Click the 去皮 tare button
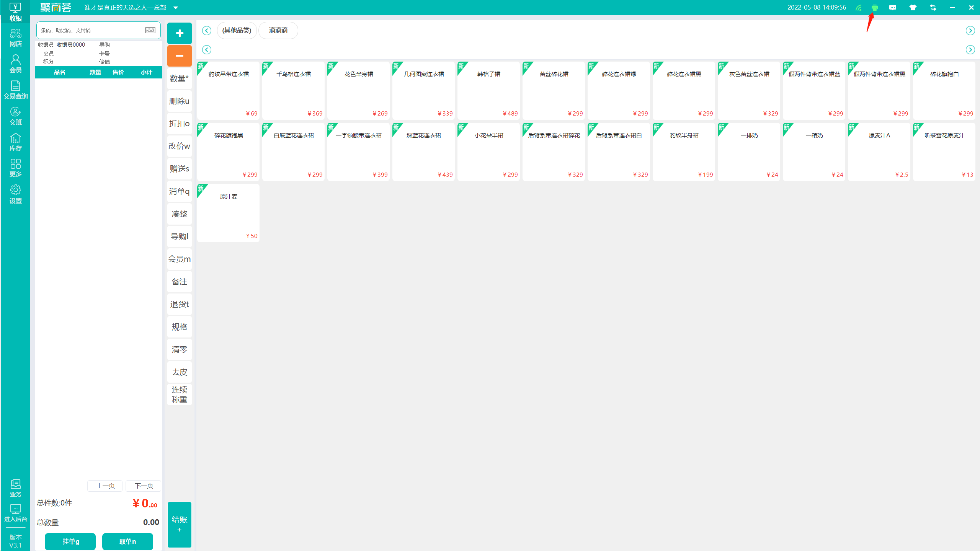Screen dimensions: 980x551 click(179, 372)
